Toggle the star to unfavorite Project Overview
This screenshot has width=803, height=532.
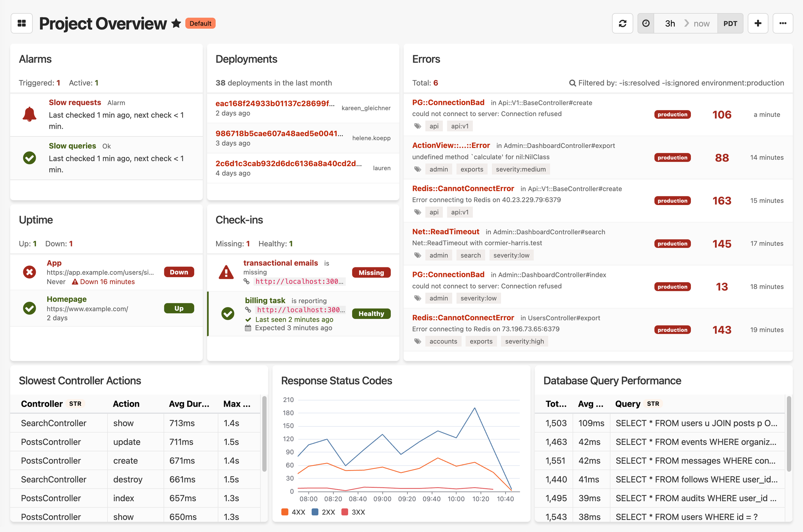176,23
